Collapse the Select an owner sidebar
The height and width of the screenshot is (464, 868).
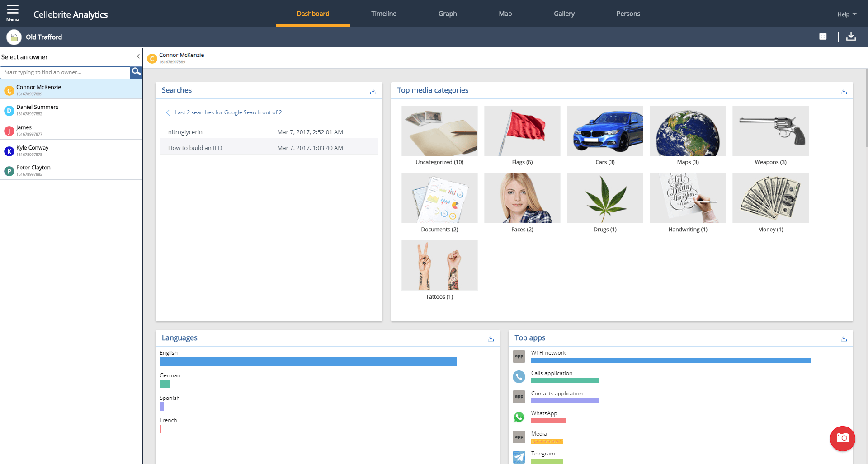click(138, 56)
